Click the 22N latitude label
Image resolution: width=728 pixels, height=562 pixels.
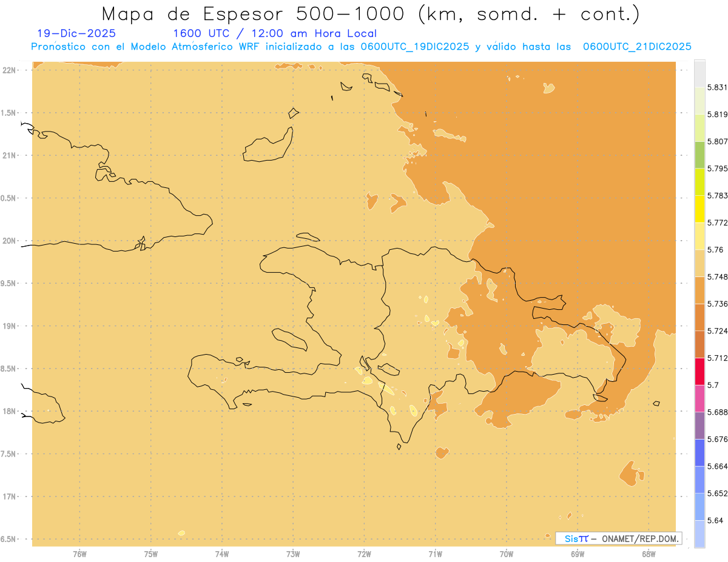pyautogui.click(x=10, y=70)
